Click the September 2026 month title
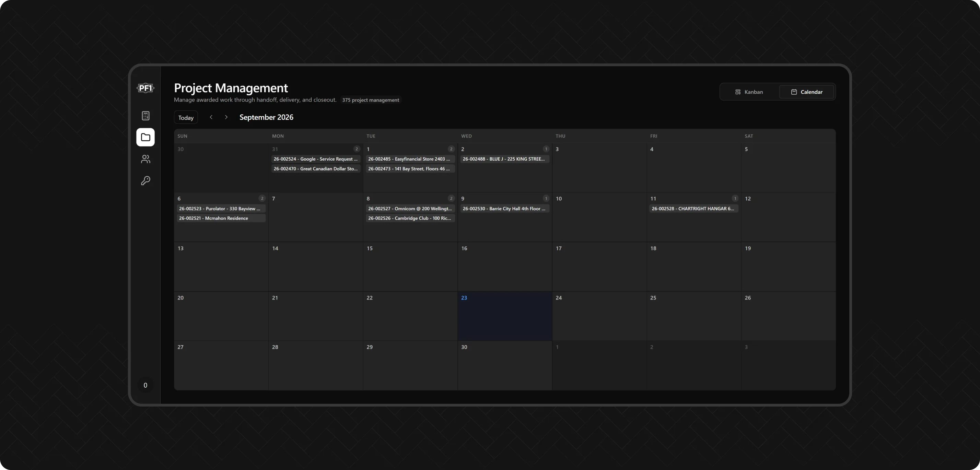Viewport: 980px width, 470px height. tap(266, 117)
